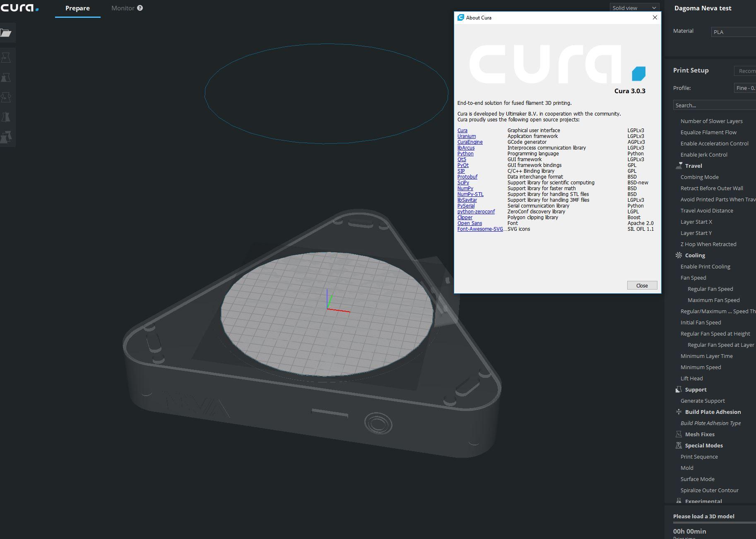Open the Protobuf link
The height and width of the screenshot is (539, 756).
tap(467, 177)
